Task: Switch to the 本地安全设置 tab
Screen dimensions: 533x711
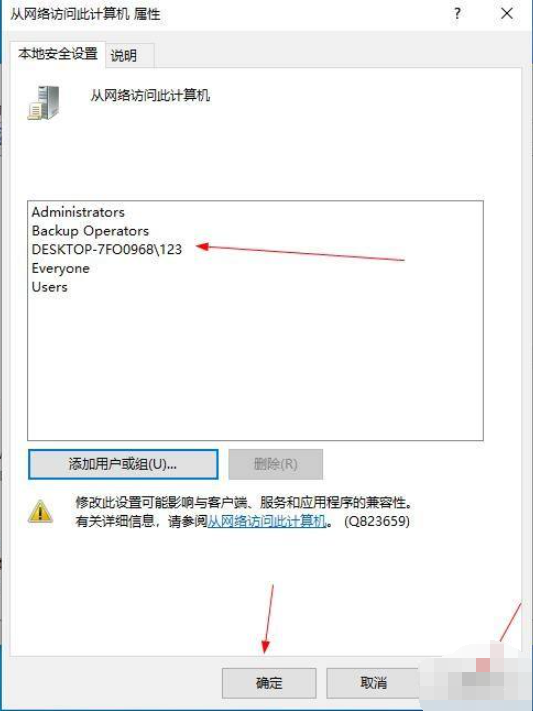Action: click(x=58, y=54)
